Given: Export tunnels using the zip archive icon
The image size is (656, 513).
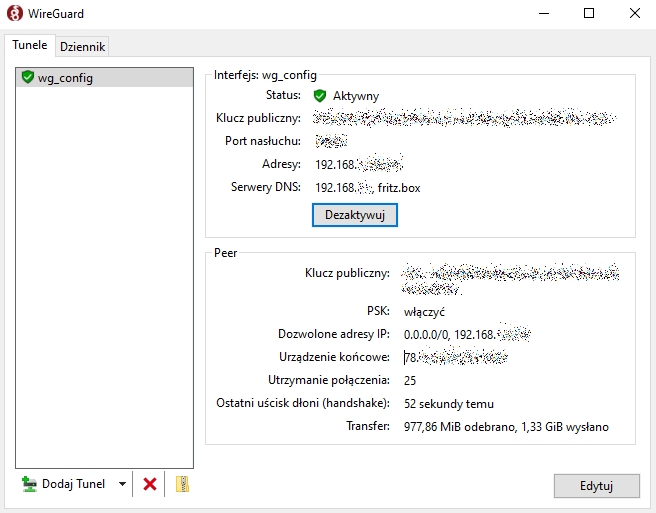Looking at the screenshot, I should 182,484.
